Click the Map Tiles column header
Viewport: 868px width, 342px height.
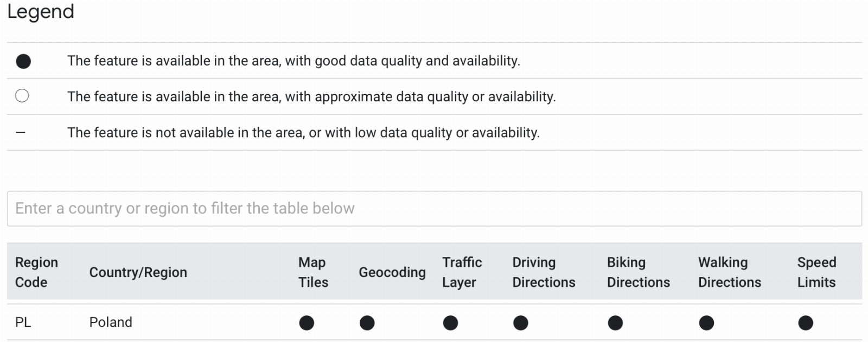[313, 272]
